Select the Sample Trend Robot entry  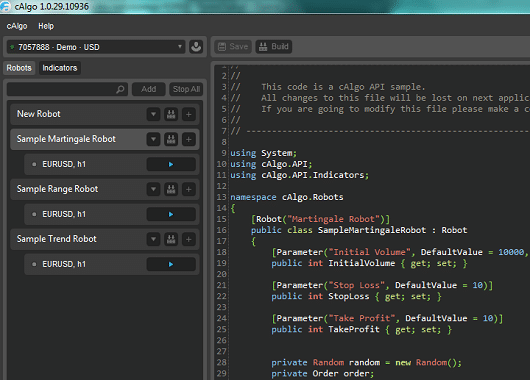[x=105, y=239]
